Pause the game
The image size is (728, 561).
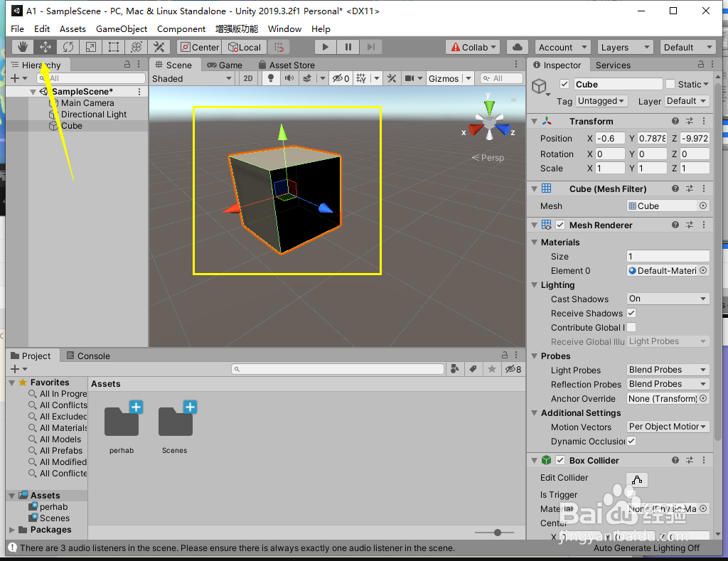pyautogui.click(x=348, y=47)
